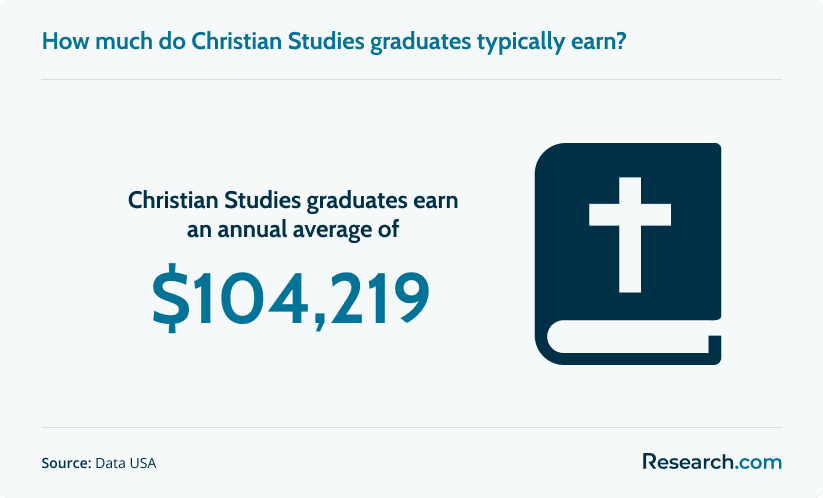Image resolution: width=823 pixels, height=498 pixels.
Task: Click the white cross on the book cover
Action: pos(630,235)
